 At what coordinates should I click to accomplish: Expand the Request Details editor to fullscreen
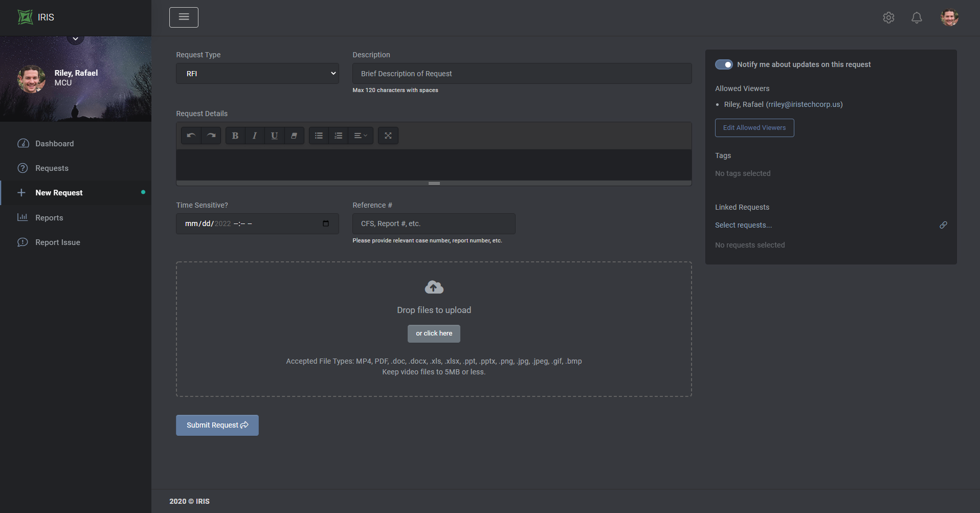coord(388,136)
